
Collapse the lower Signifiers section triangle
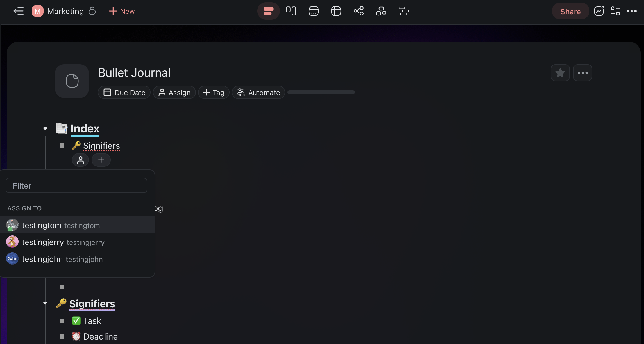(x=45, y=303)
